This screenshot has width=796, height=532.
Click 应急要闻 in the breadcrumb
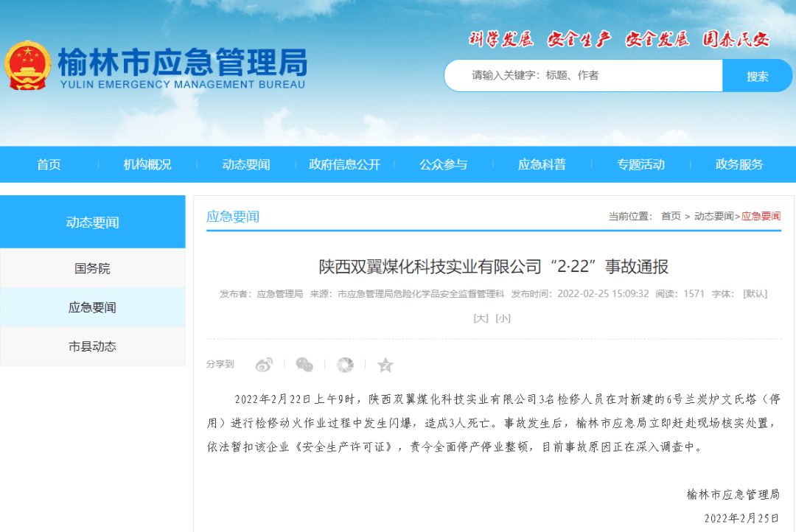(x=761, y=216)
